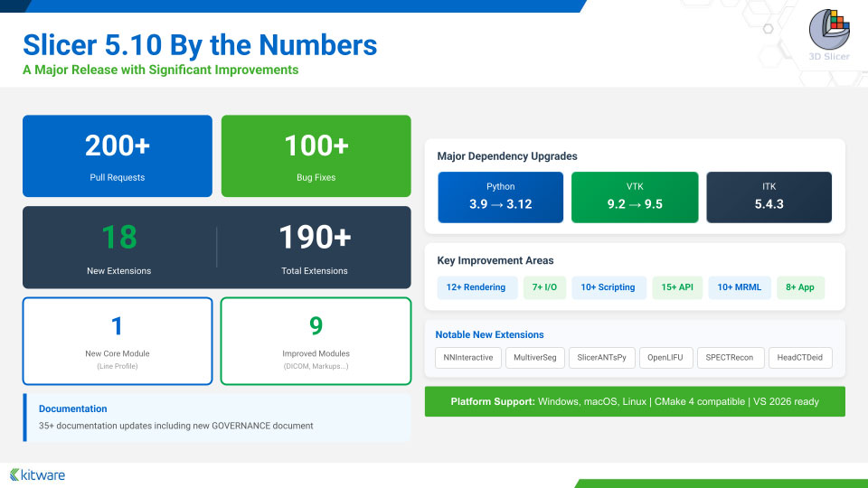Click the VTK 9.2 → 9.5 tile

tap(635, 197)
